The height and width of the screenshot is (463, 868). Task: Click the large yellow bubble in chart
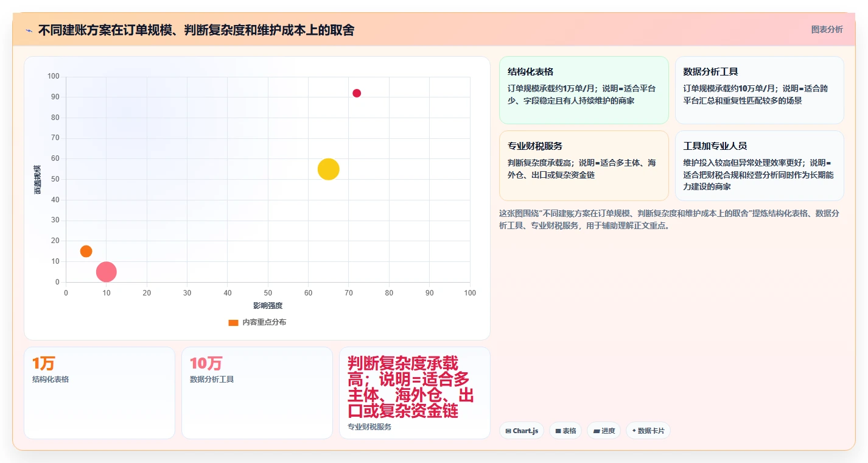[x=329, y=169]
